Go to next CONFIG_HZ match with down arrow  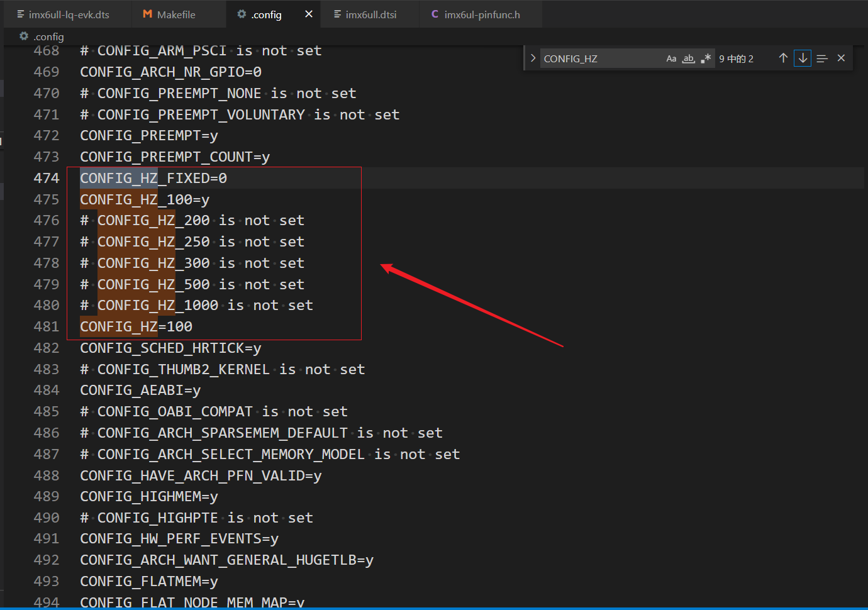click(x=803, y=58)
